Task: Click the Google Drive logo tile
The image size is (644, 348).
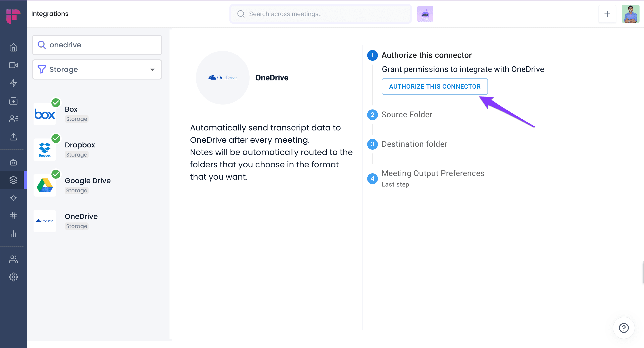Action: [x=45, y=185]
